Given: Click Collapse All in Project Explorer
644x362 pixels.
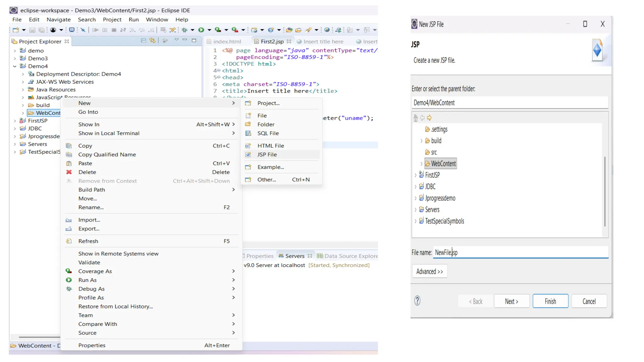Looking at the screenshot, I should click(143, 41).
